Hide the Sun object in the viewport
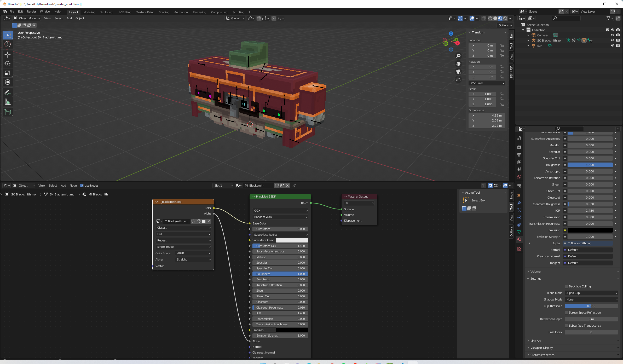This screenshot has height=364, width=623. [x=613, y=45]
